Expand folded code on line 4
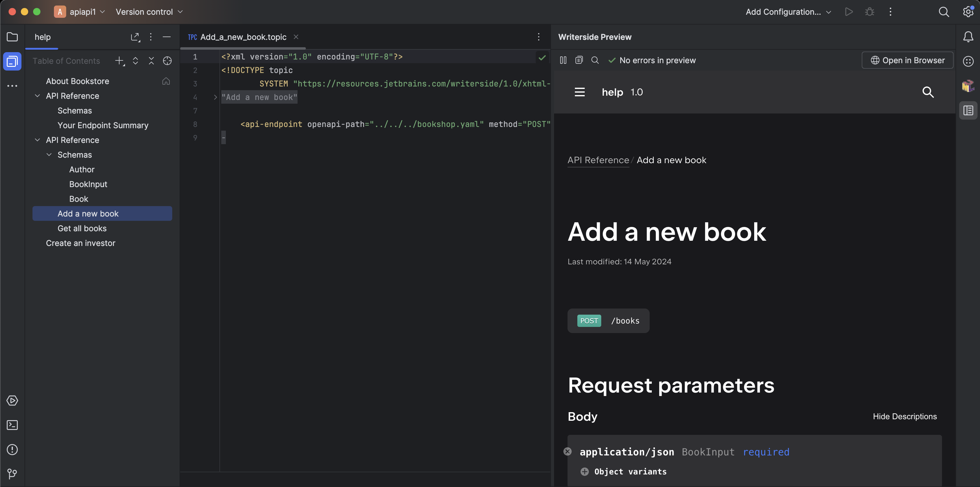The width and height of the screenshot is (980, 487). (x=215, y=98)
